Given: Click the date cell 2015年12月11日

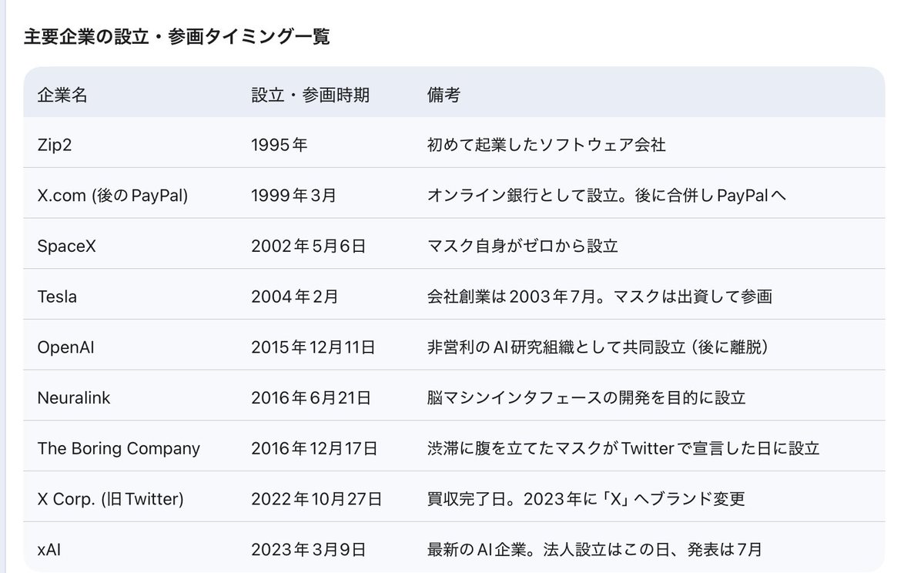Looking at the screenshot, I should (x=313, y=347).
